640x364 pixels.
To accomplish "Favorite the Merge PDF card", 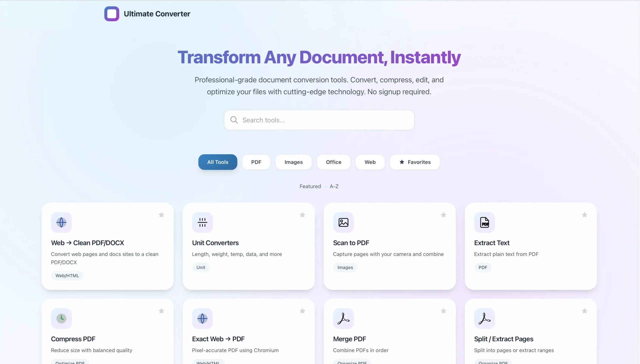I will pyautogui.click(x=443, y=311).
